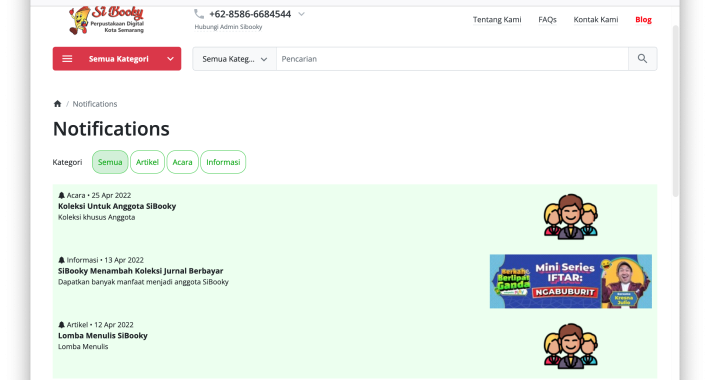Click people thumbnail of Lomba Menulis

(x=571, y=346)
